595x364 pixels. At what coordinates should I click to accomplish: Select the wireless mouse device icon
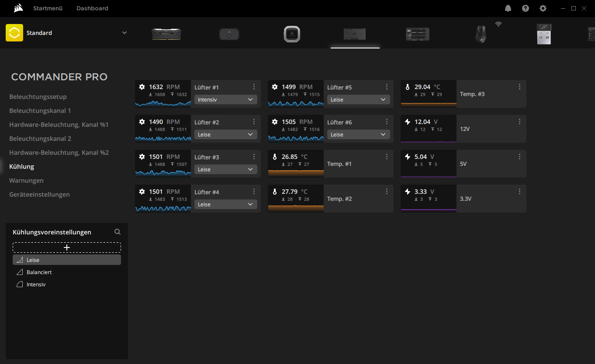[x=481, y=34]
